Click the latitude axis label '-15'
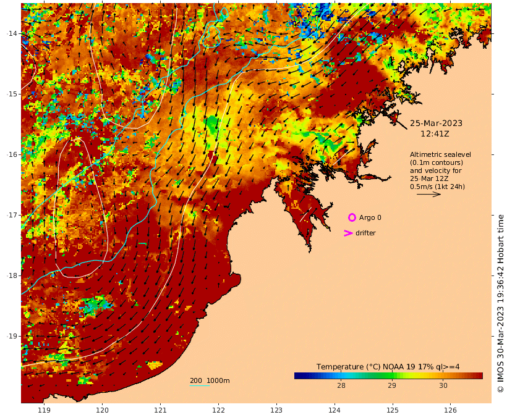The height and width of the screenshot is (420, 507). (12, 94)
